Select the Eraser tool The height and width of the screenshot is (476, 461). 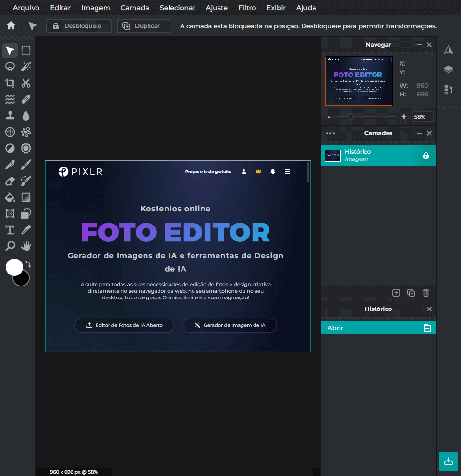10,181
